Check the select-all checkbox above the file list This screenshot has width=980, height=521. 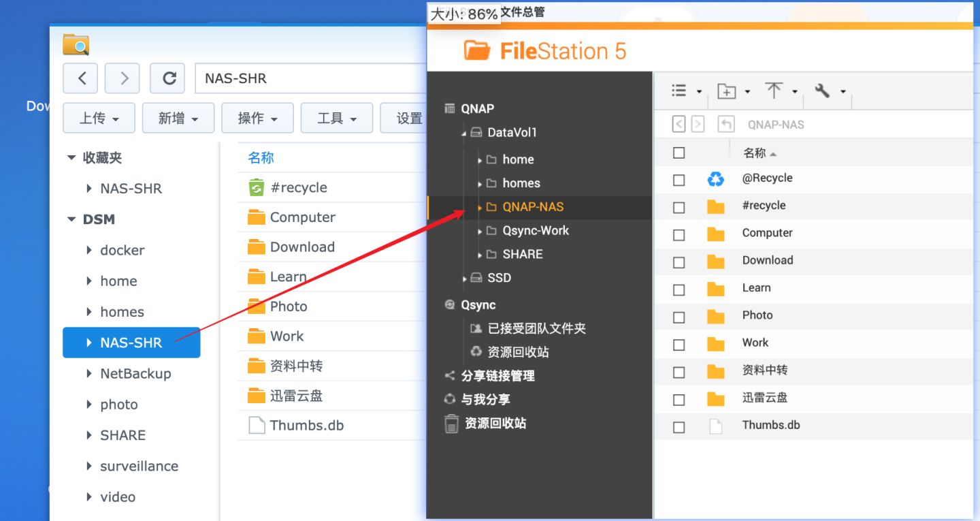pos(678,152)
